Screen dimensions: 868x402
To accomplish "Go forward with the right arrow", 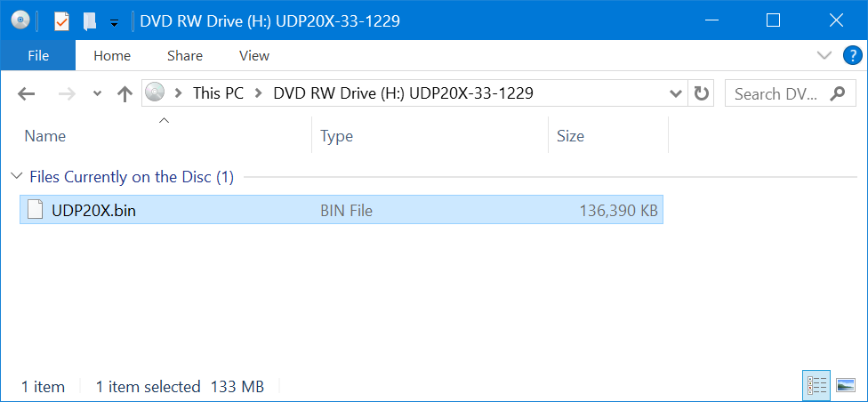I will click(x=67, y=93).
